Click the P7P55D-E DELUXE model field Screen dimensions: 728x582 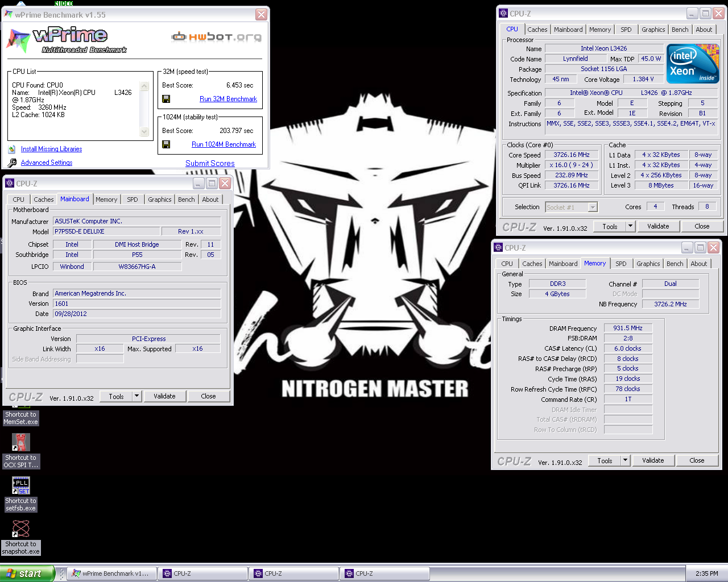(x=107, y=231)
